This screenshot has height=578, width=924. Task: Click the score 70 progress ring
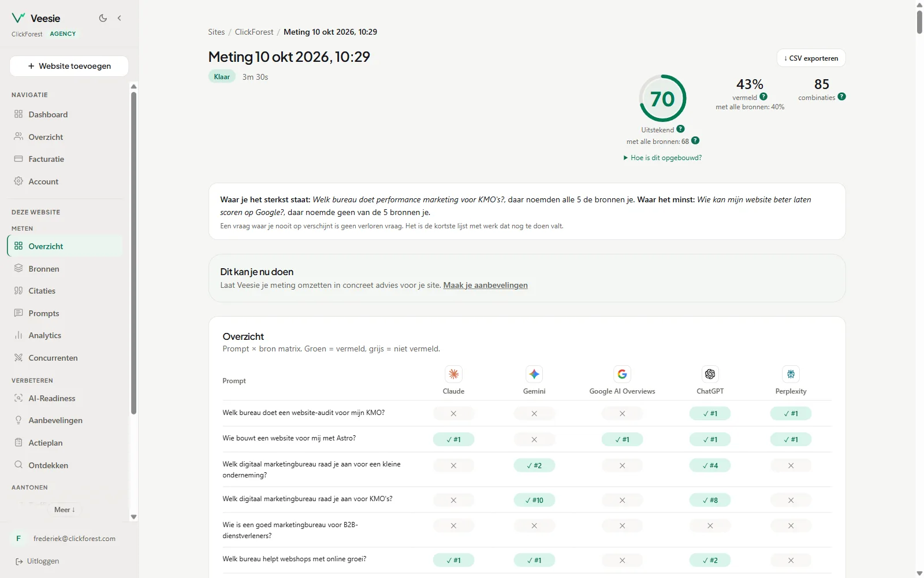tap(662, 98)
